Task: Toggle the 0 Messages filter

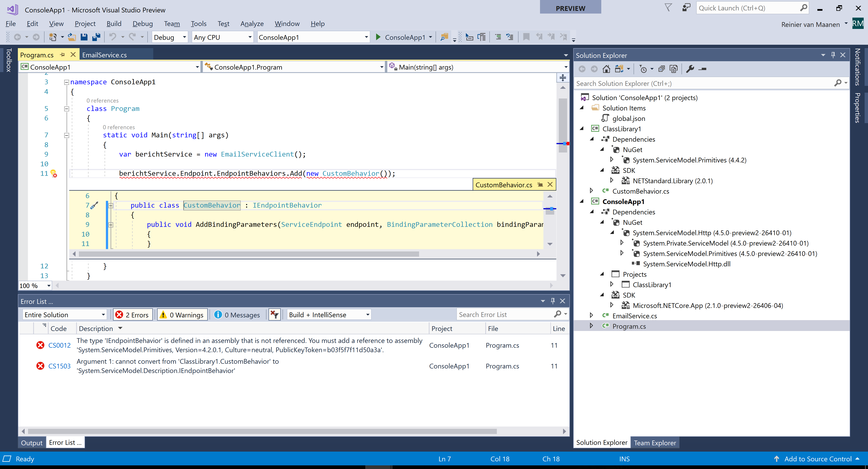Action: click(237, 314)
